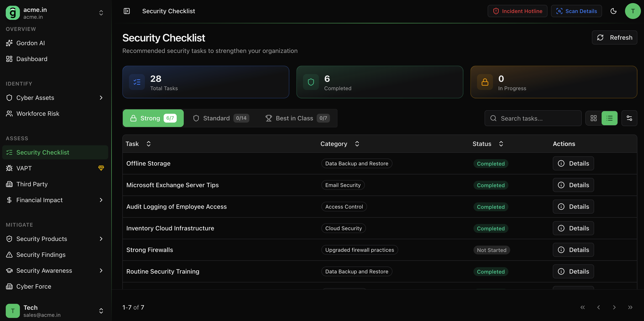This screenshot has height=321, width=644.
Task: Open Details for Strong Firewalls task
Action: [x=573, y=250]
